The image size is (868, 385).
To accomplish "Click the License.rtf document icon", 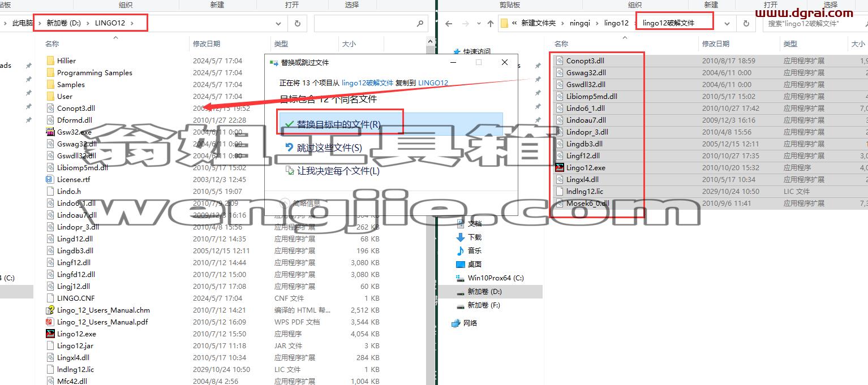I will (x=50, y=179).
